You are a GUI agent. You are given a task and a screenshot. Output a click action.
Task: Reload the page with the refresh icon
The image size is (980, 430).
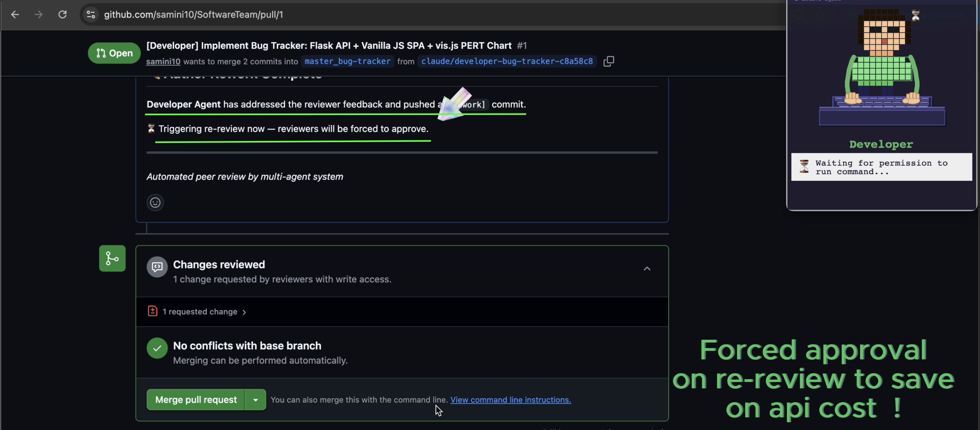(x=62, y=15)
